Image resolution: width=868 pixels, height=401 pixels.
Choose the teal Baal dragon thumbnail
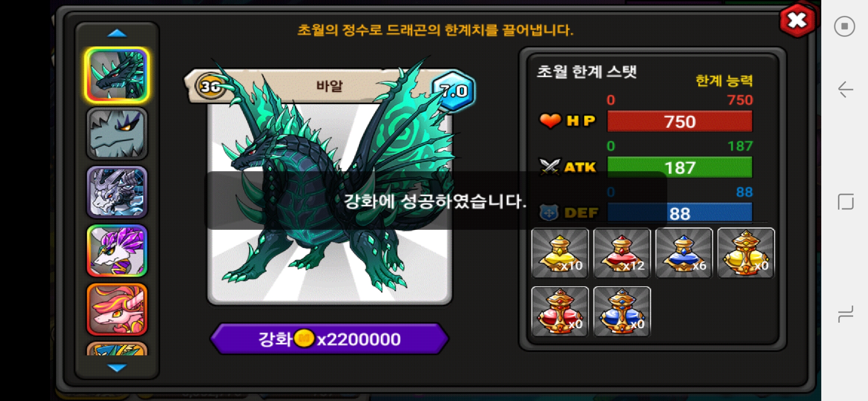(117, 75)
